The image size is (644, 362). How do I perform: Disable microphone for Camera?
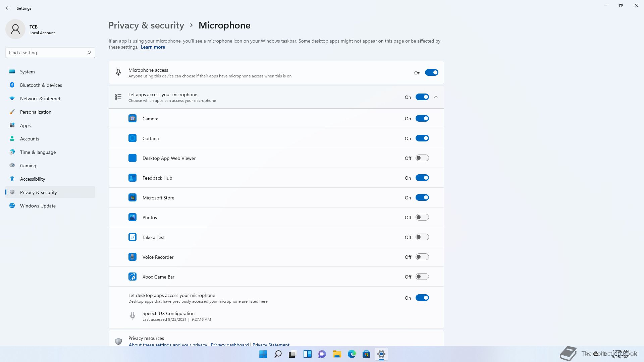[422, 118]
